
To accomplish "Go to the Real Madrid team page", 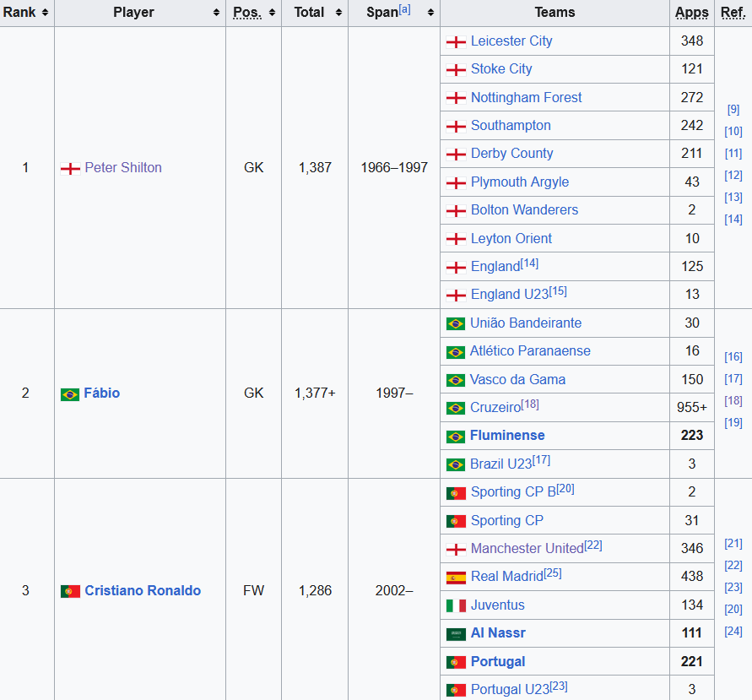I will (507, 576).
